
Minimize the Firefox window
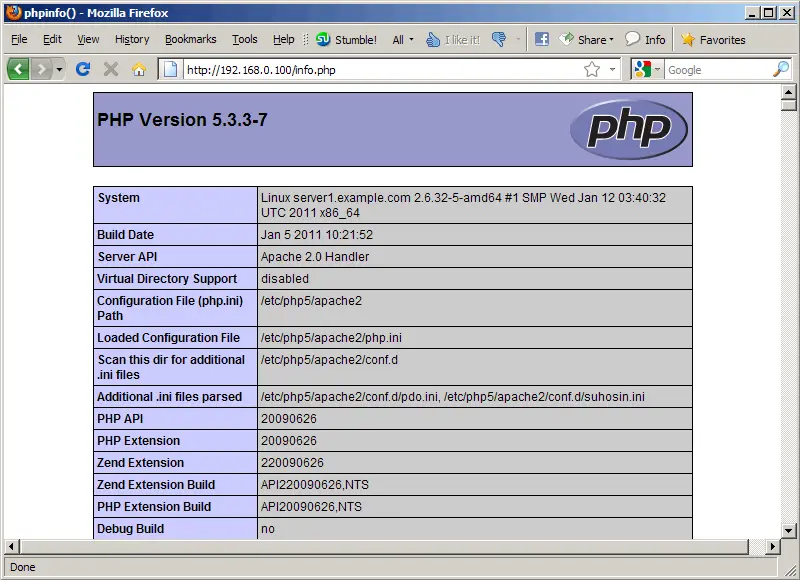(x=752, y=13)
